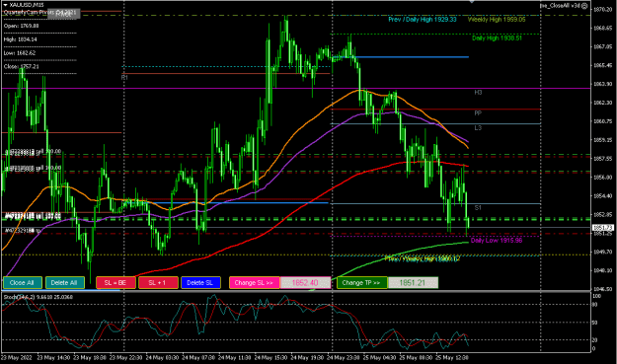Click the Daily High 1938.51 label
The height and width of the screenshot is (364, 617).
pyautogui.click(x=497, y=38)
